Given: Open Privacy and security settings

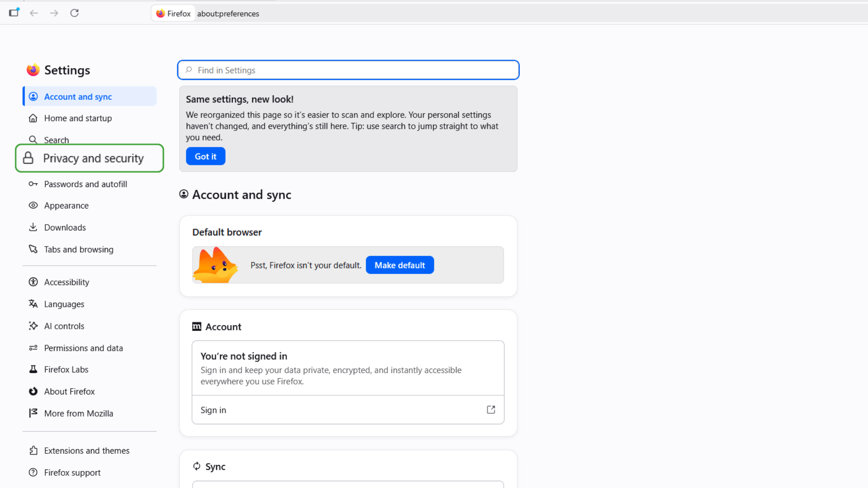Looking at the screenshot, I should [x=90, y=158].
